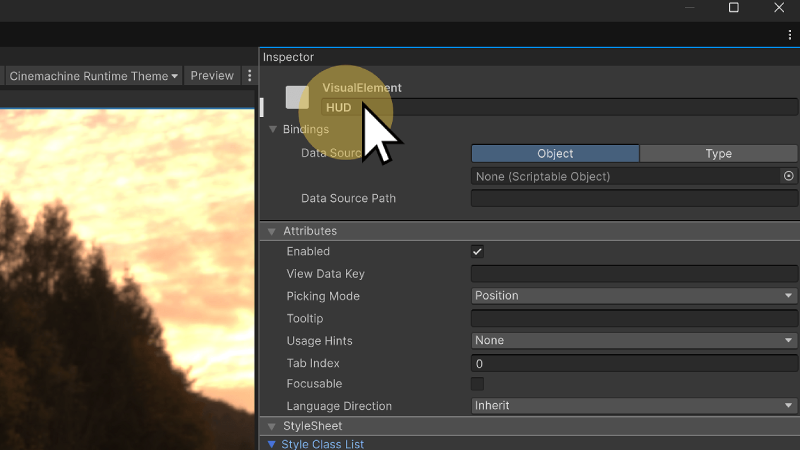The width and height of the screenshot is (800, 450).
Task: Switch Data Source mode to Type
Action: coord(718,154)
